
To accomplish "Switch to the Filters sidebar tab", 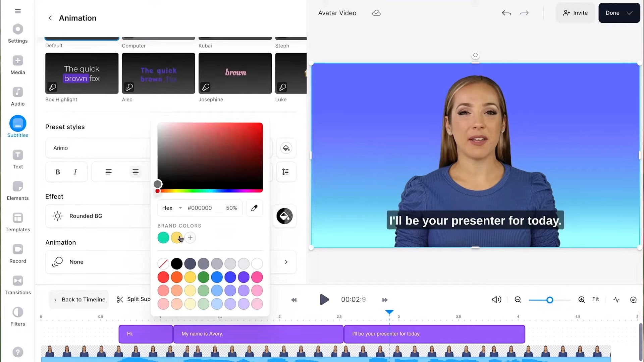I will (18, 317).
